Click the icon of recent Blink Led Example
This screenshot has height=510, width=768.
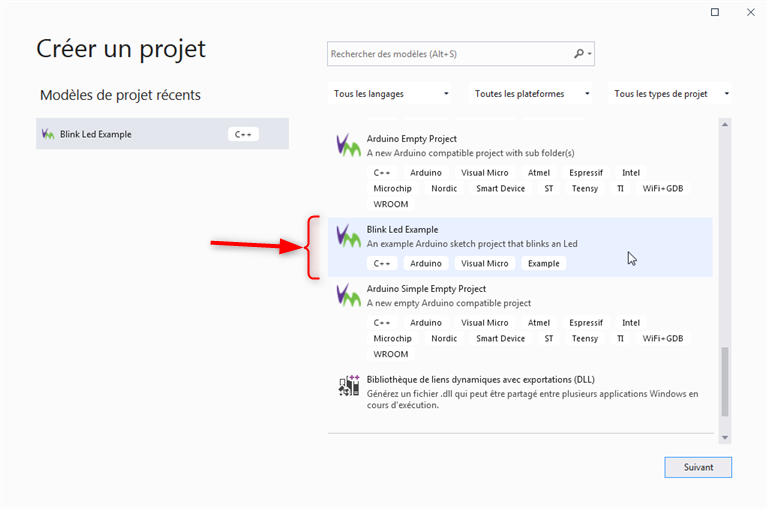[48, 134]
